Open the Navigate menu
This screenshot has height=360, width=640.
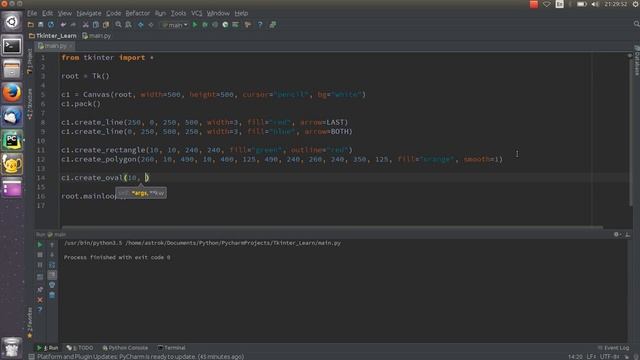coord(89,13)
